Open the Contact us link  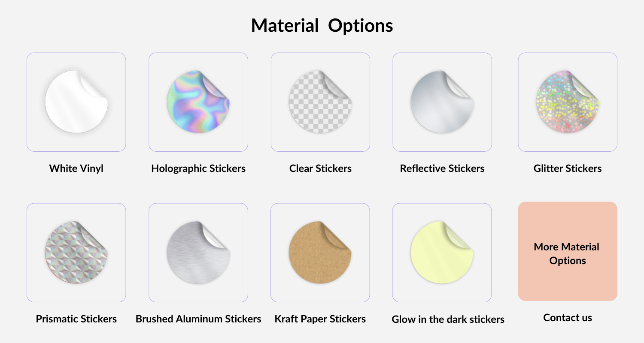pyautogui.click(x=567, y=318)
